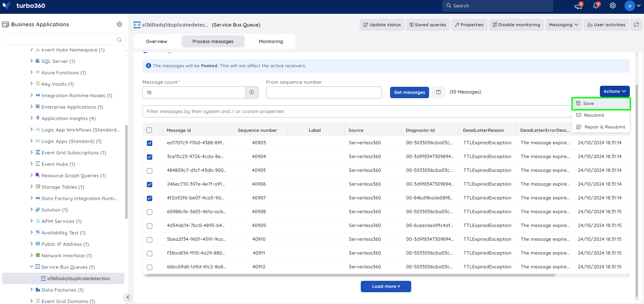This screenshot has height=304, width=644.
Task: Expand Integration Runtime Nodes tree node
Action: (32, 95)
